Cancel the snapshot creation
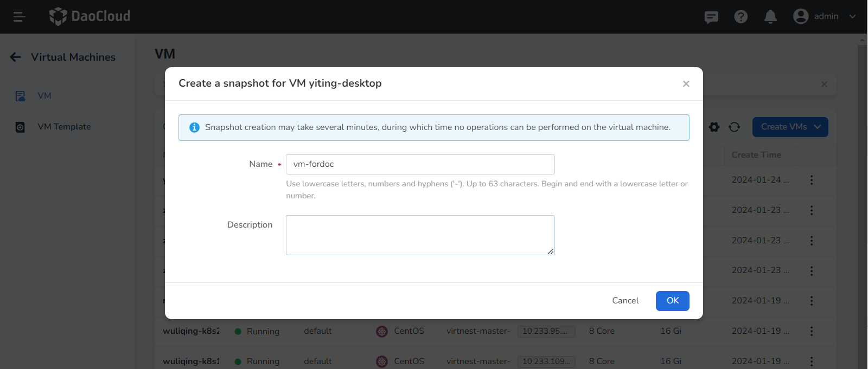 point(625,301)
